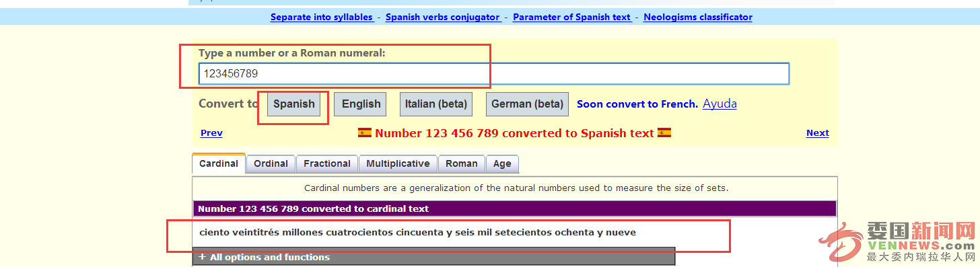The height and width of the screenshot is (267, 980).
Task: Select the Cardinal tab
Action: coord(219,163)
